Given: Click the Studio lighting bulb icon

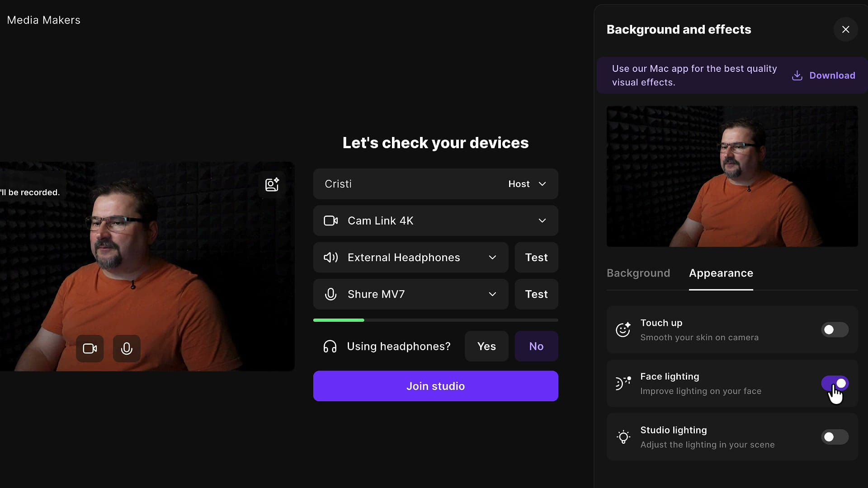Looking at the screenshot, I should click(x=623, y=437).
